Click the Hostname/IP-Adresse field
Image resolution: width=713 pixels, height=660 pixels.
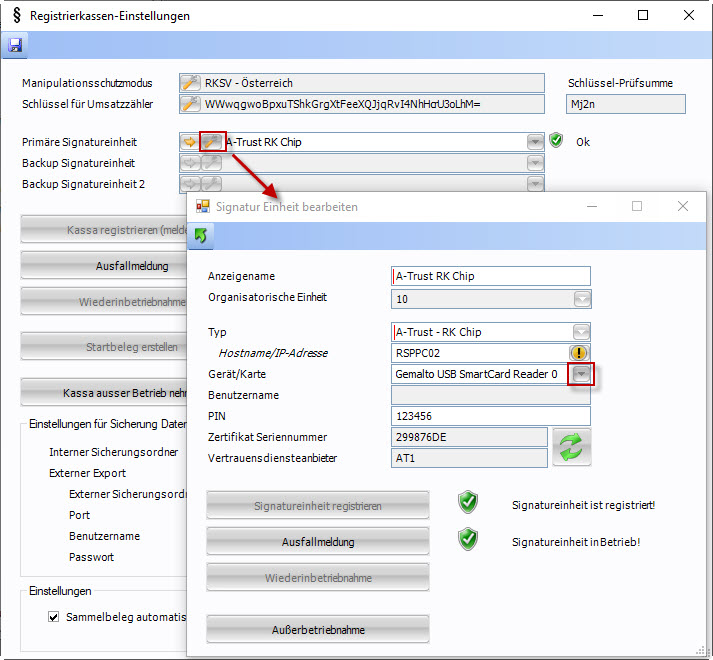478,353
